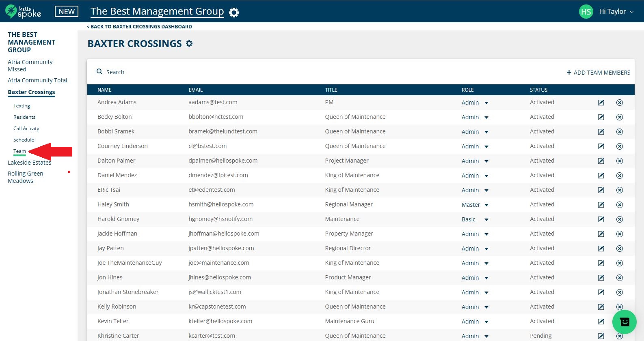Open Rolling Green Meadows property
This screenshot has height=341, width=644.
point(25,177)
